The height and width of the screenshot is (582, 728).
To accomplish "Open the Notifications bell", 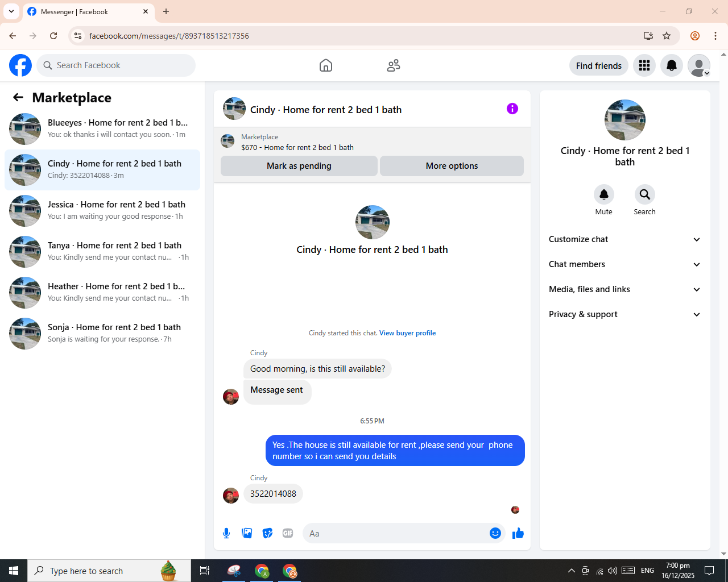I will tap(672, 65).
